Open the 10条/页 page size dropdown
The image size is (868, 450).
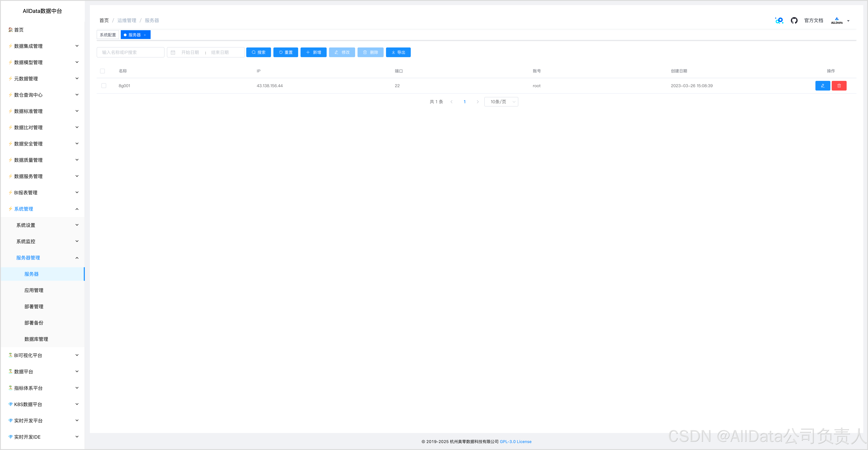pyautogui.click(x=501, y=102)
